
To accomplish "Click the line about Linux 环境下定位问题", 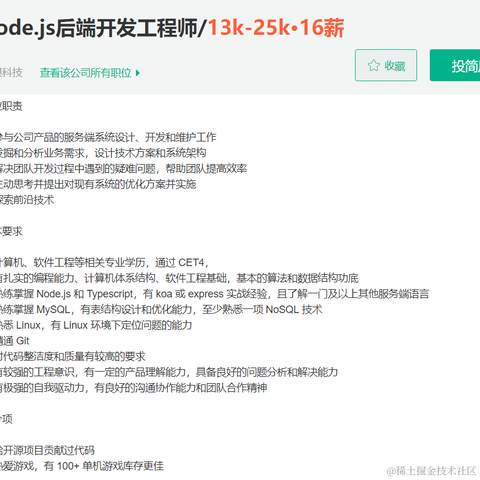I will pos(96,325).
